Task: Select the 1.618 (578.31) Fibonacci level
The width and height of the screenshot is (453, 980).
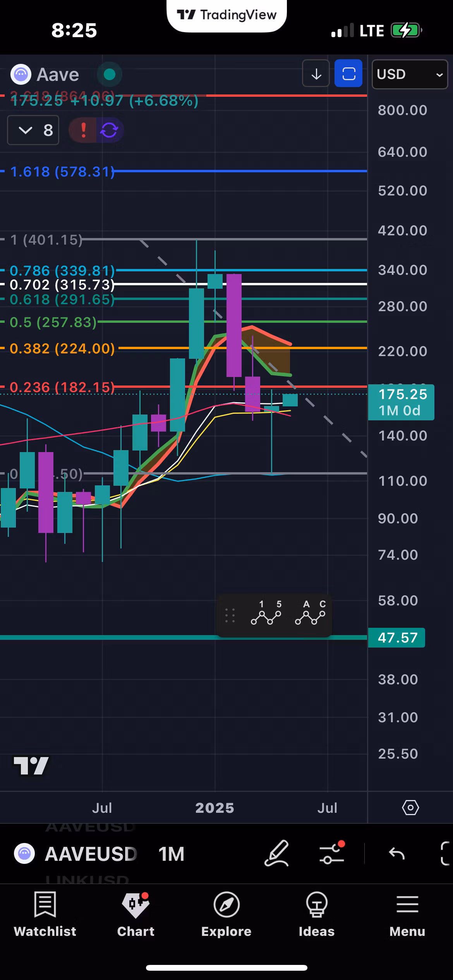Action: point(62,171)
